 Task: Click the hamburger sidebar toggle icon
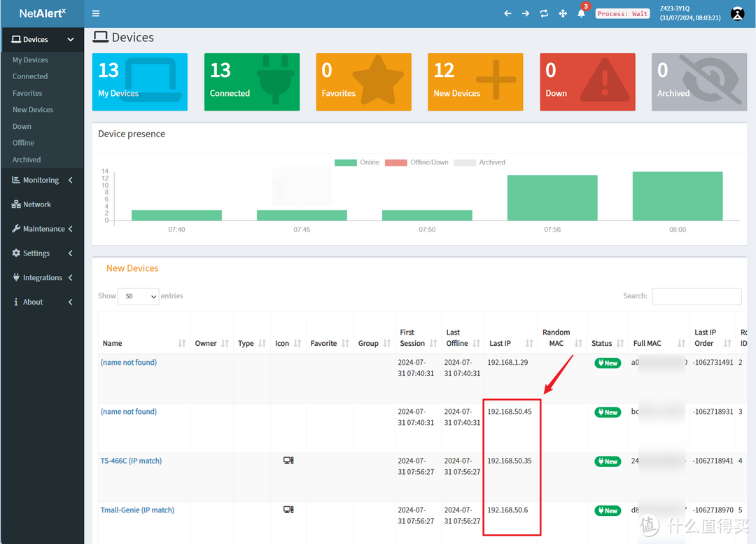coord(96,13)
